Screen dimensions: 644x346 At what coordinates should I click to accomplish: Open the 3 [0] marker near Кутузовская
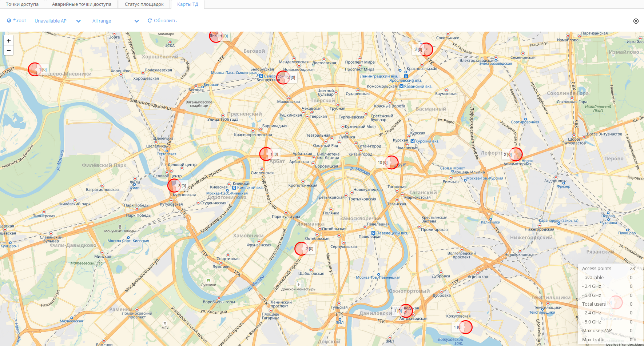point(174,186)
